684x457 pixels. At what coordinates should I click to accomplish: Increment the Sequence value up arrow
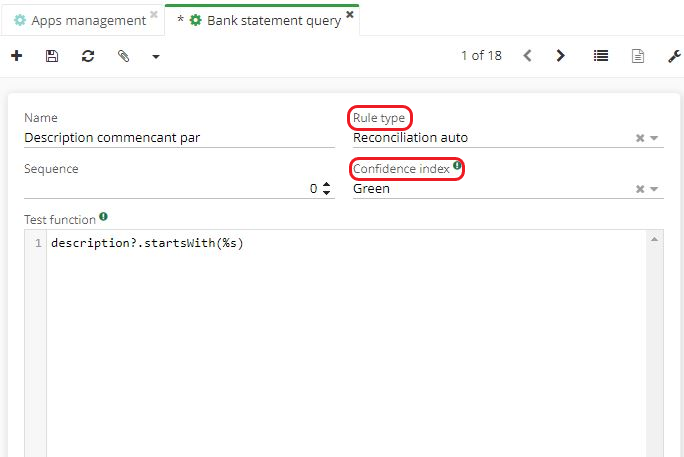pyautogui.click(x=326, y=184)
